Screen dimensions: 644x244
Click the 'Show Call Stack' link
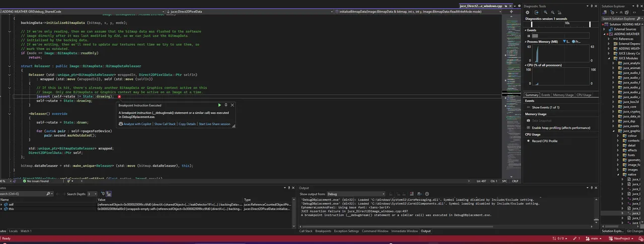165,124
